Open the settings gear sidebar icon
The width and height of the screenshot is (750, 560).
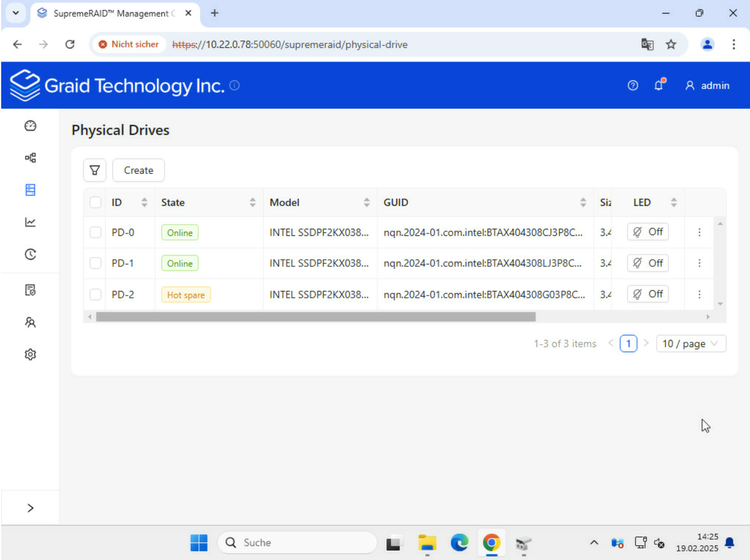tap(30, 354)
